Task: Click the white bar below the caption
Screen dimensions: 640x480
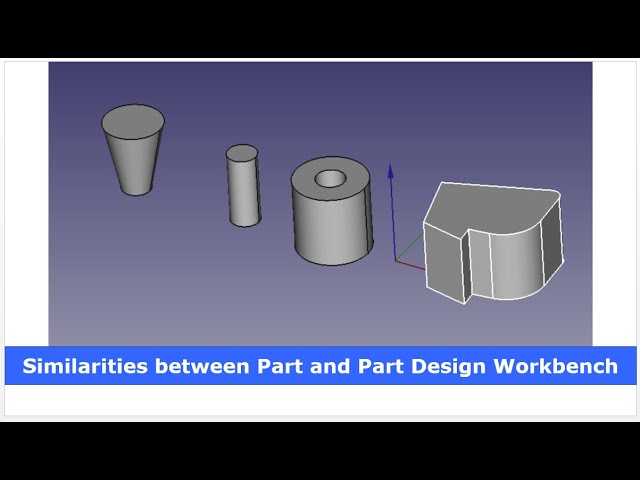Action: [320, 399]
